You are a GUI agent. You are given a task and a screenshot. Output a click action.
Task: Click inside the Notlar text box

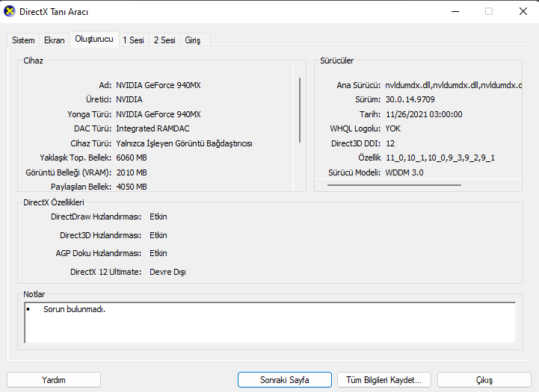(270, 323)
